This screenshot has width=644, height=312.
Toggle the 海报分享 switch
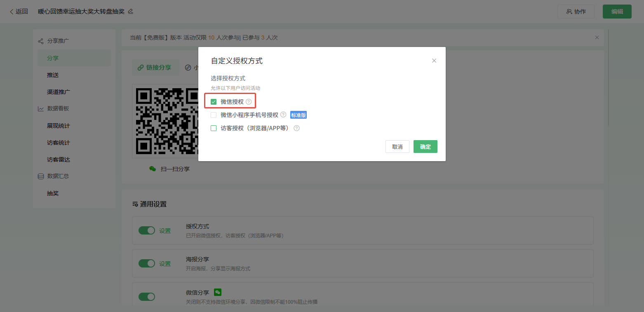click(147, 263)
